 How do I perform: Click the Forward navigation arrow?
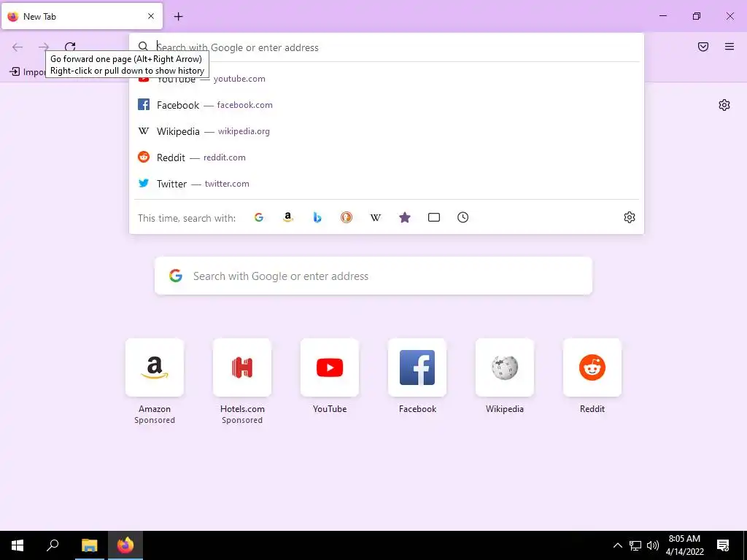tap(44, 47)
